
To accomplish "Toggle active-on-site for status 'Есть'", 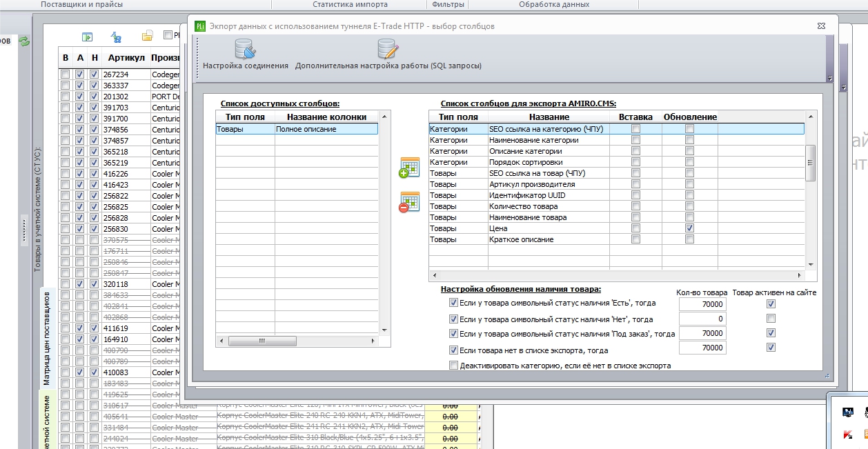I will 771,303.
